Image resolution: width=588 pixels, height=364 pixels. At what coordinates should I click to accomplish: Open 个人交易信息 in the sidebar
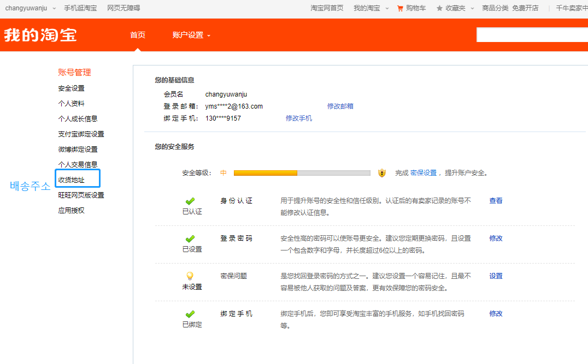point(78,165)
